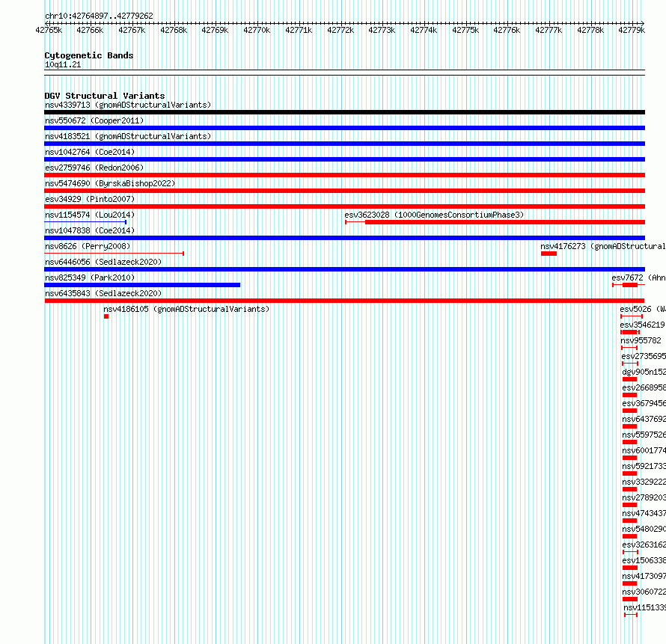Open variant label nsv1042764 (Coe2014)
666x644 pixels.
[x=90, y=152]
